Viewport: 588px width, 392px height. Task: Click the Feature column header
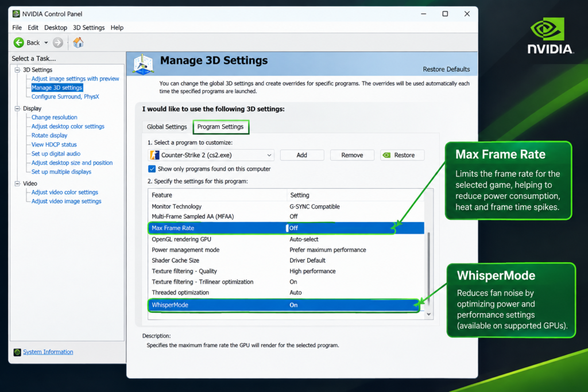click(x=218, y=195)
